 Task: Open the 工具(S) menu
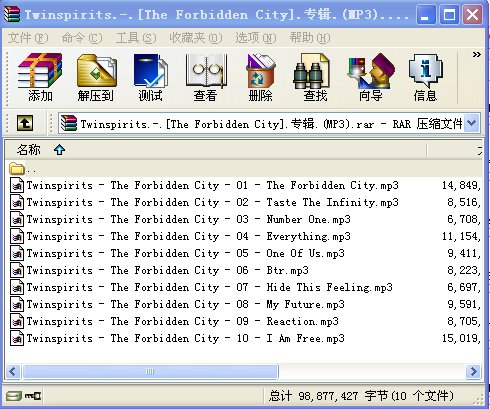[x=136, y=38]
